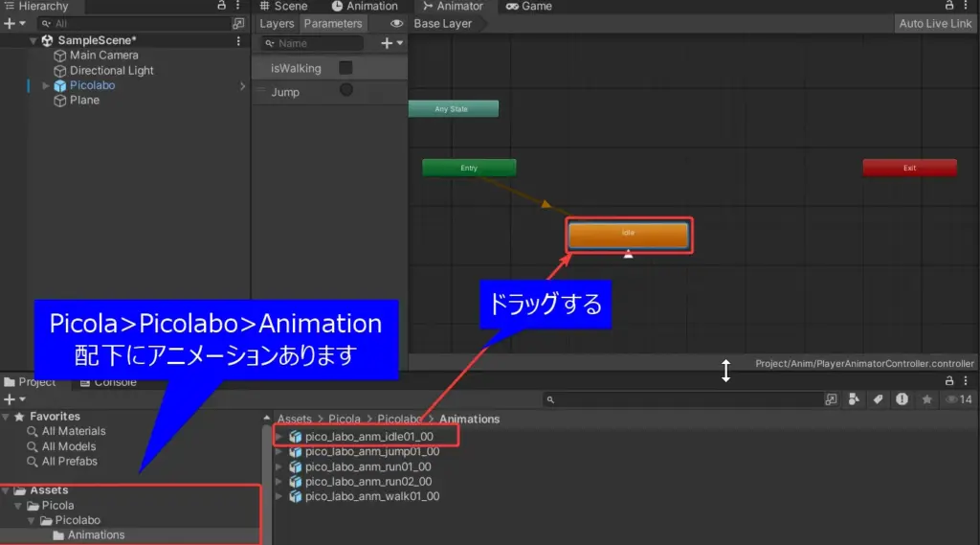
Task: Select Directional Light in the Hierarchy
Action: (x=111, y=70)
